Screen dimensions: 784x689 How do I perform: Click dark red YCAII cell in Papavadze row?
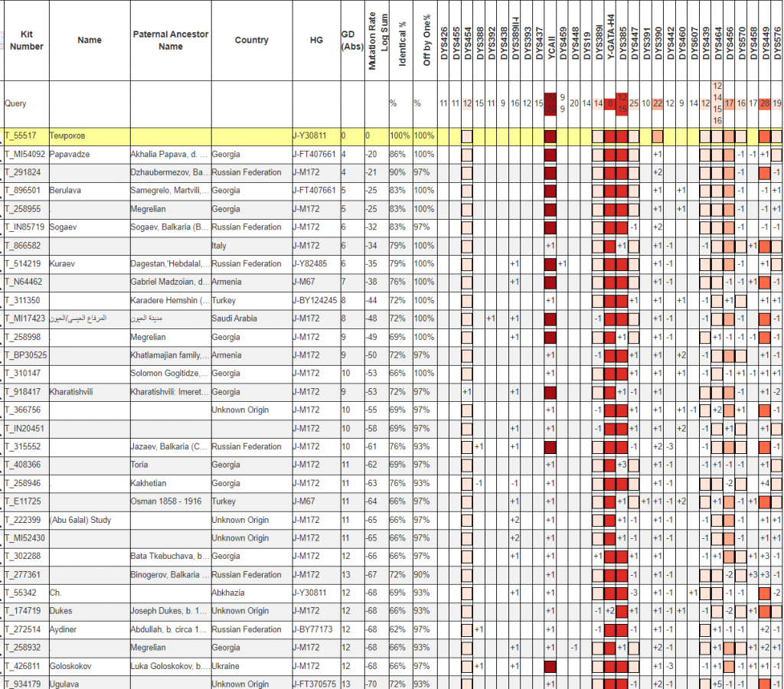click(x=550, y=155)
